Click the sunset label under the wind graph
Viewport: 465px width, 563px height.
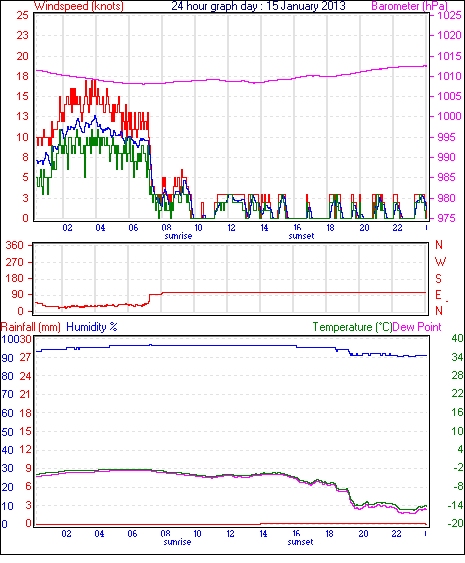(301, 236)
